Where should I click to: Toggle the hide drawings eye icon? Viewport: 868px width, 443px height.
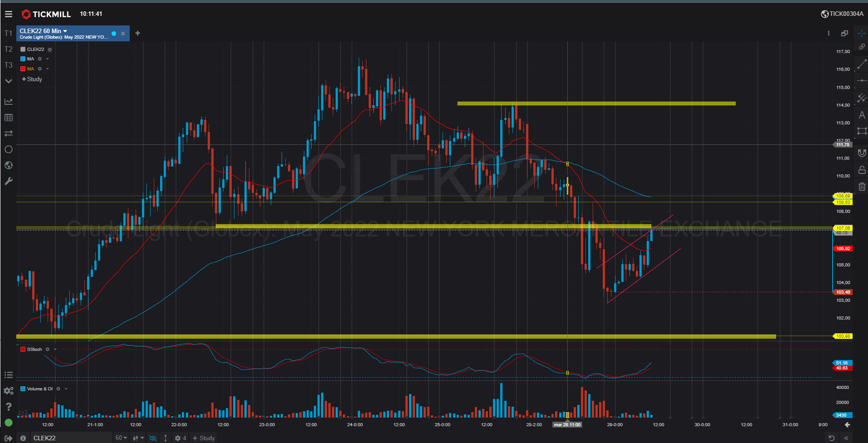153,438
